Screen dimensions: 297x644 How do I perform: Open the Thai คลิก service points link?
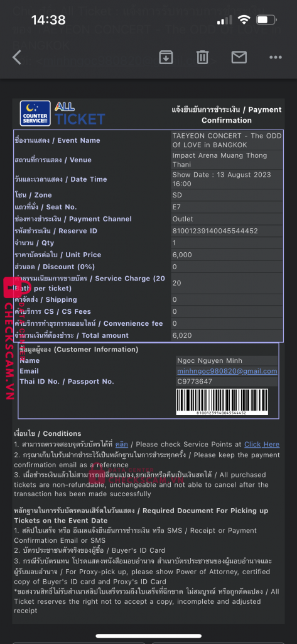coord(121,445)
